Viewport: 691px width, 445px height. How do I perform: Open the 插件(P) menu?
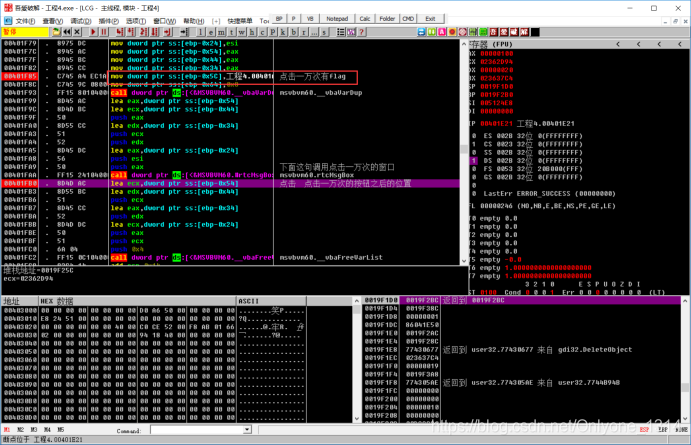pos(108,21)
